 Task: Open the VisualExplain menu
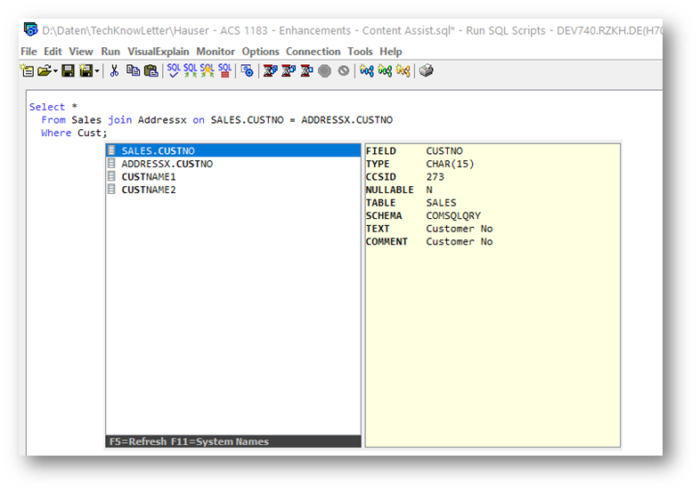click(158, 51)
